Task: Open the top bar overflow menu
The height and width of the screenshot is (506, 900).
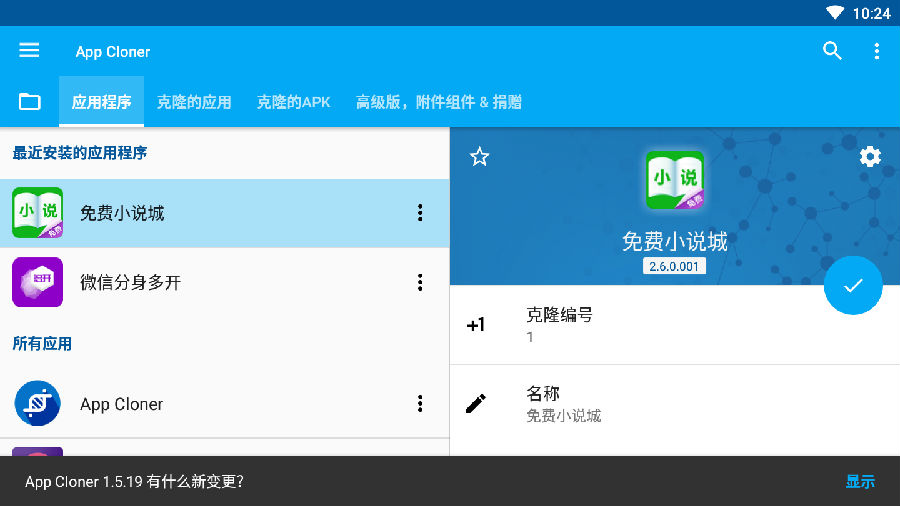Action: [876, 51]
